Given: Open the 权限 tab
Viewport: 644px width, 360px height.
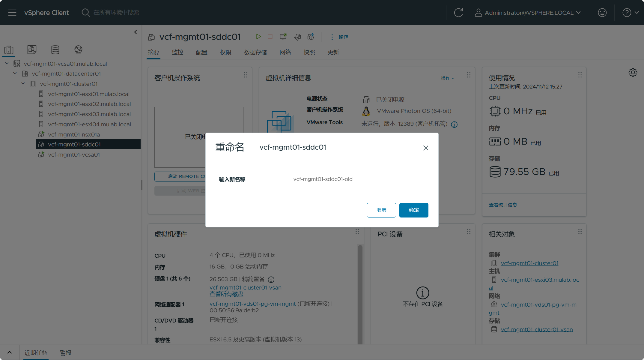Looking at the screenshot, I should [x=225, y=52].
